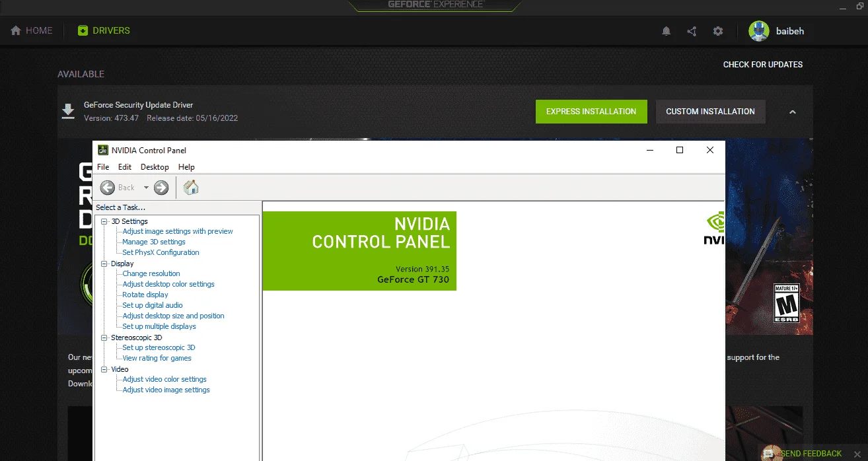Screen dimensions: 868x461
Task: Open Set up multiple displays
Action: point(159,326)
